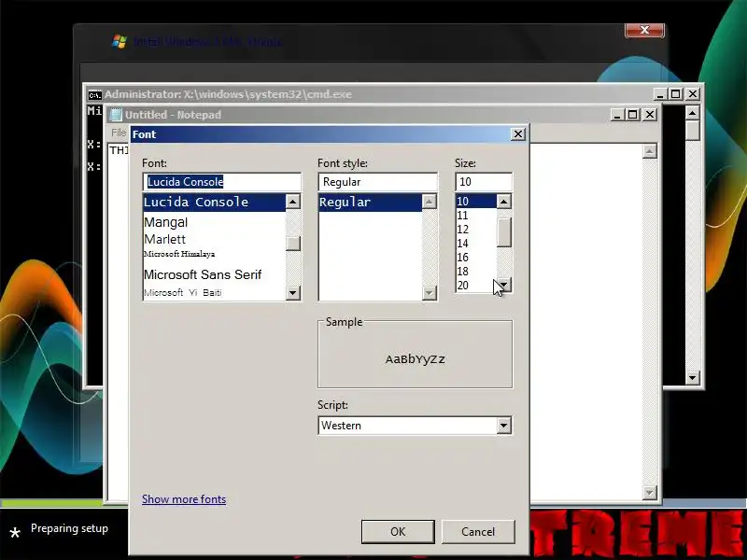Click Notepad vertical scroll up arrow
This screenshot has height=560, width=747.
pyautogui.click(x=650, y=151)
